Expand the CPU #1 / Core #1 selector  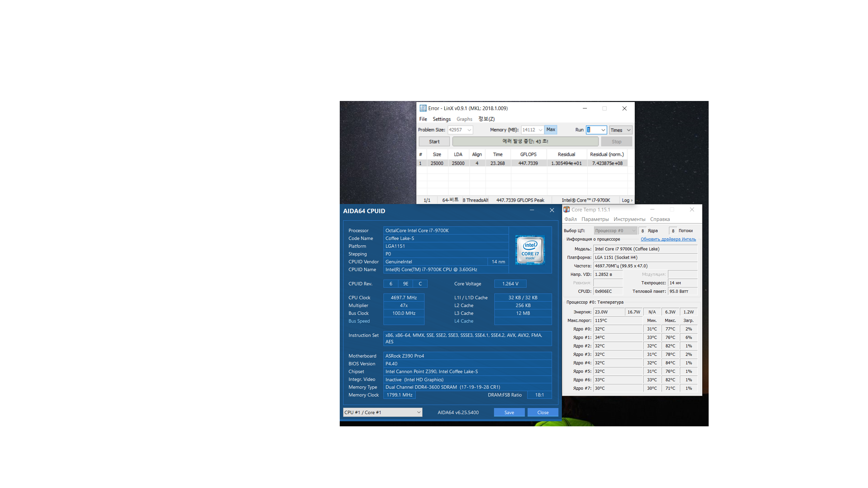point(419,412)
